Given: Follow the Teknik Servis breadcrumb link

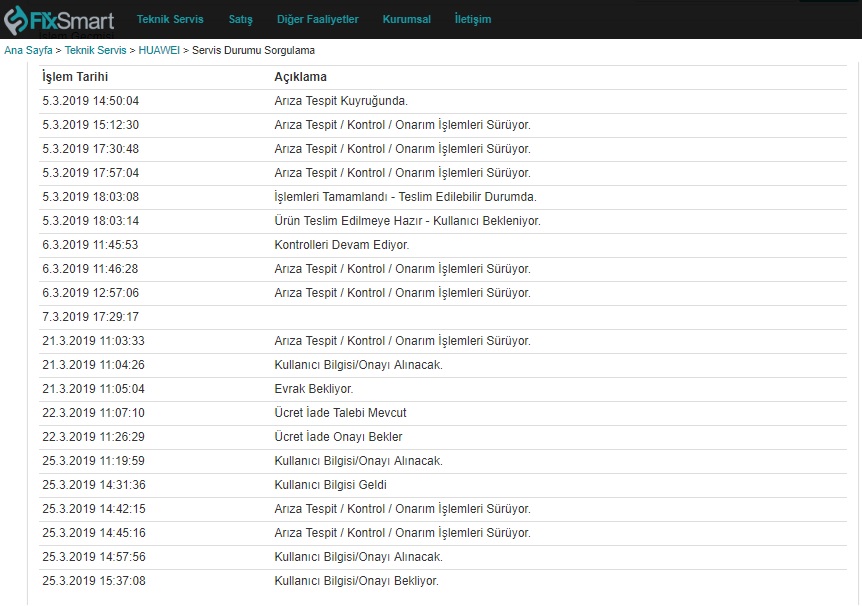Looking at the screenshot, I should click(x=96, y=50).
